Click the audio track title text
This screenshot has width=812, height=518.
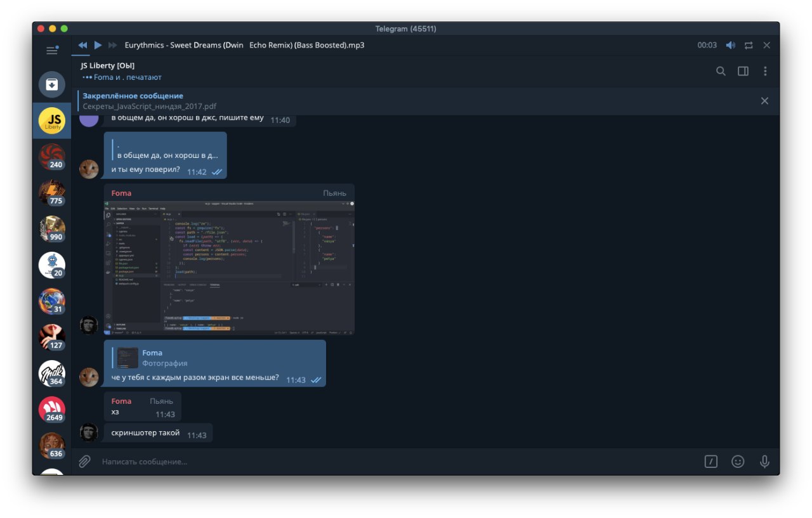(245, 45)
